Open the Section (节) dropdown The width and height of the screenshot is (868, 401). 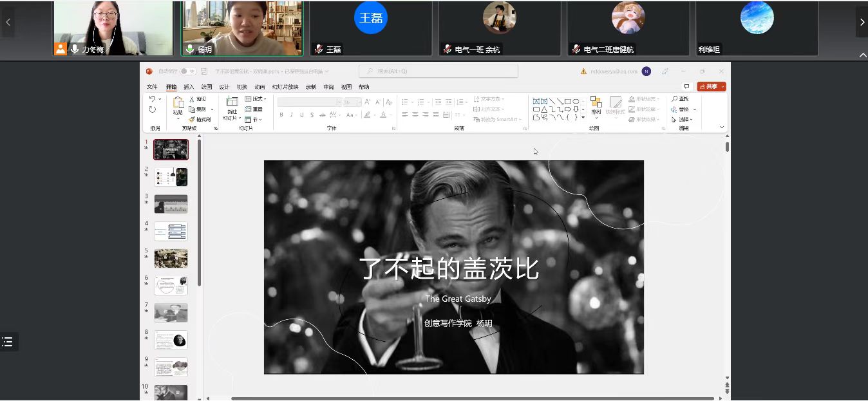(x=253, y=119)
